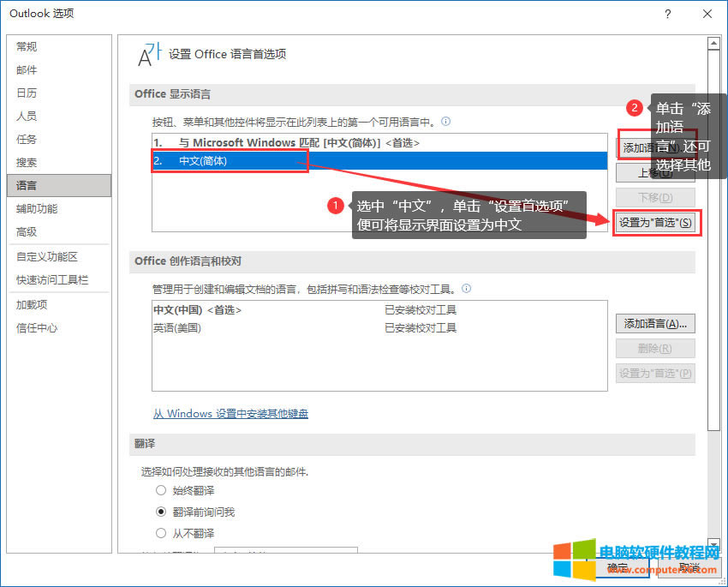Image resolution: width=728 pixels, height=587 pixels.
Task: Open 快速访问工具栏 settings
Action: pos(59,279)
